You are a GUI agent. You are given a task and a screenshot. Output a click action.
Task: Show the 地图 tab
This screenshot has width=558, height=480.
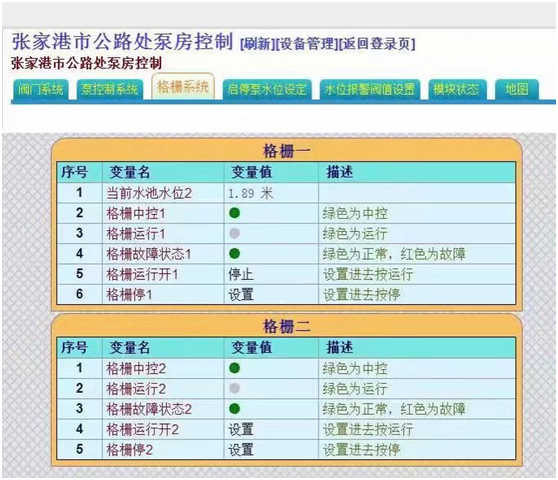click(517, 89)
